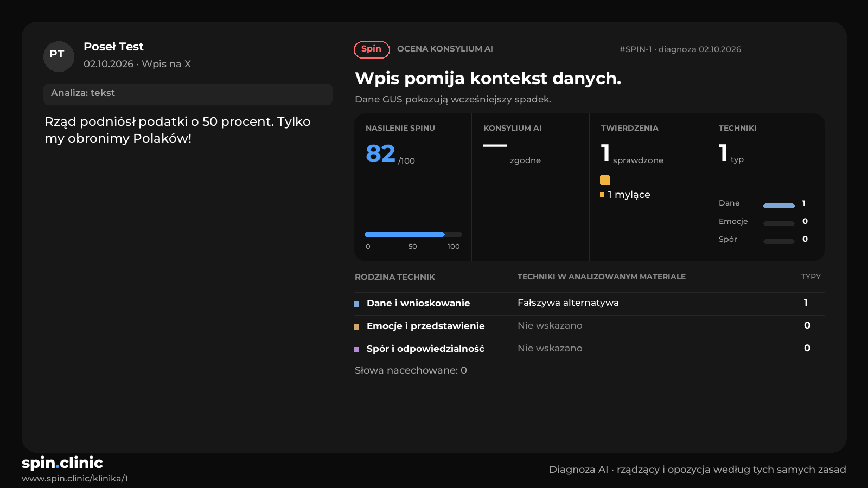
Task: Click the 'TECHNIKI W ANALIZOWANYM MATERIALE' column header
Action: tap(602, 277)
